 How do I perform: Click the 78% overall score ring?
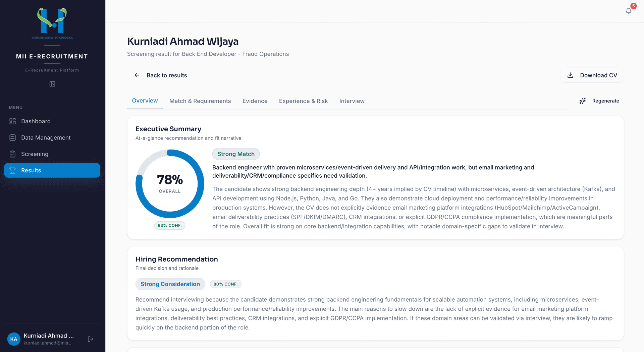170,184
